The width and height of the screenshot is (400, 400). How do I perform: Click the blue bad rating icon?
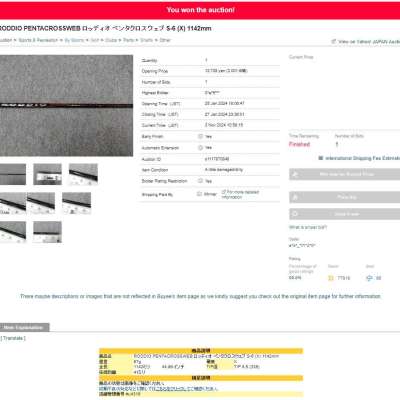[x=369, y=278]
